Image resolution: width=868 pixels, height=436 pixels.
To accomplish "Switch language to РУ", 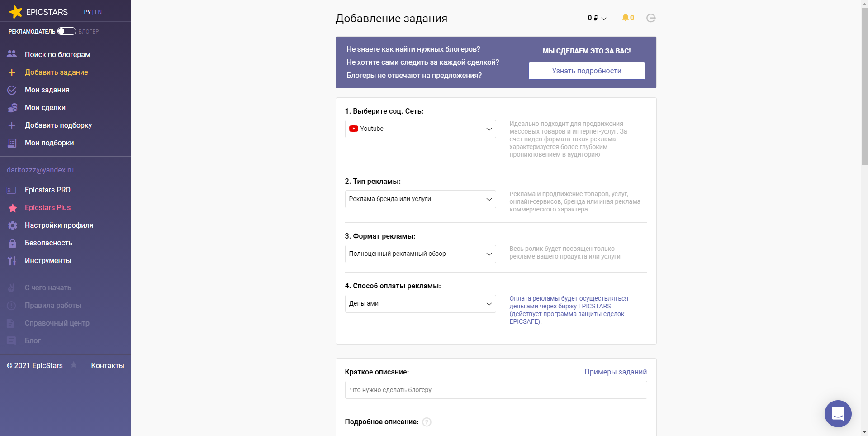I will coord(87,12).
